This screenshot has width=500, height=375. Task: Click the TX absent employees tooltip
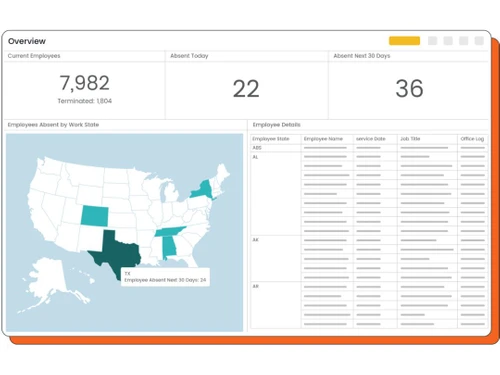(x=165, y=277)
